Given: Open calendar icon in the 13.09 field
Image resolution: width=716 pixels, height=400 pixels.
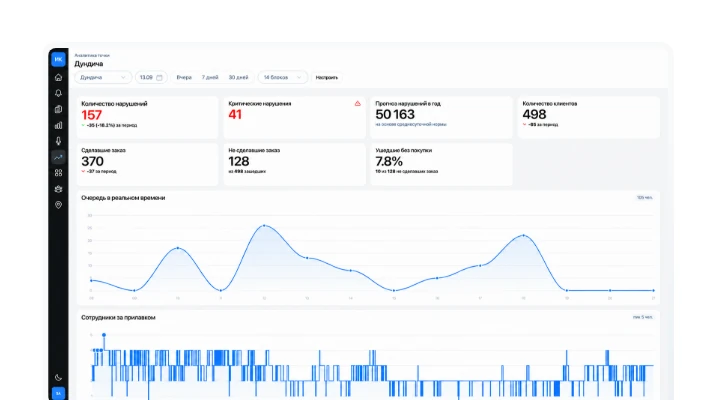Looking at the screenshot, I should [x=159, y=78].
